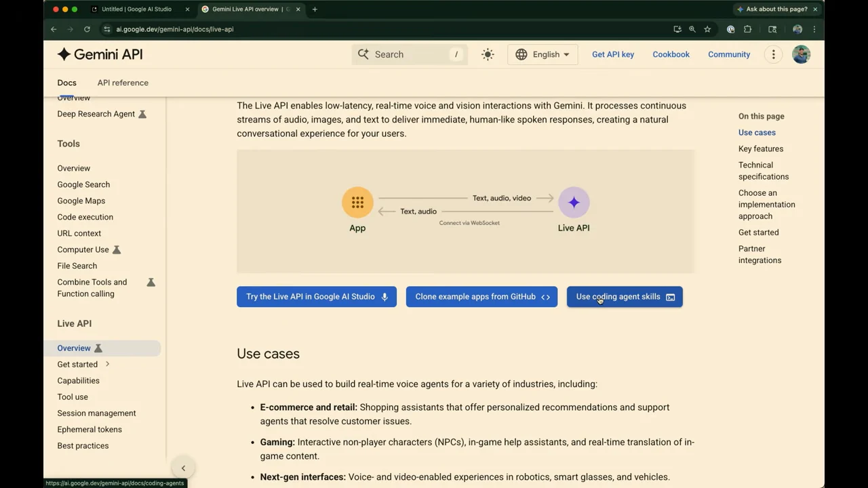Screen dimensions: 868x488
Task: Click the flask icon beside Combine Tools
Action: pos(151,282)
